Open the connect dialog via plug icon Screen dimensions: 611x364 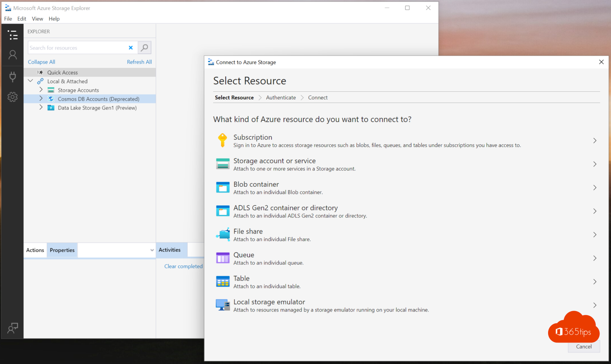12,77
